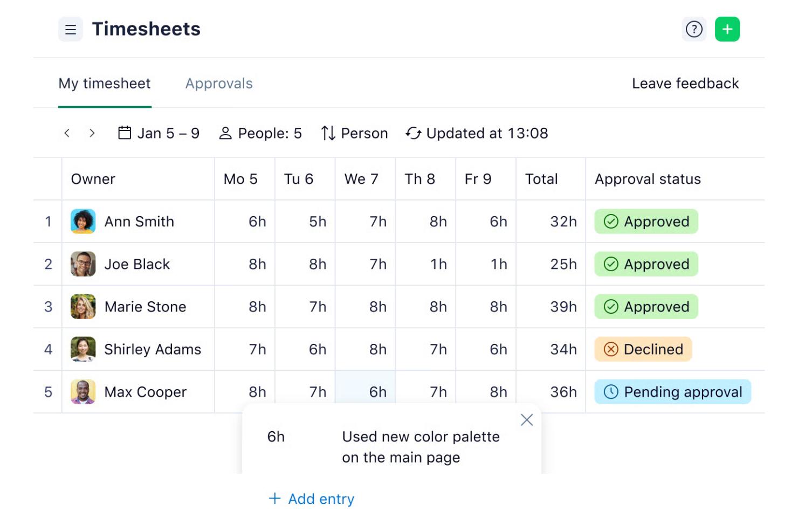Open the Jan 5 – 9 date picker
The height and width of the screenshot is (532, 798).
click(x=159, y=133)
